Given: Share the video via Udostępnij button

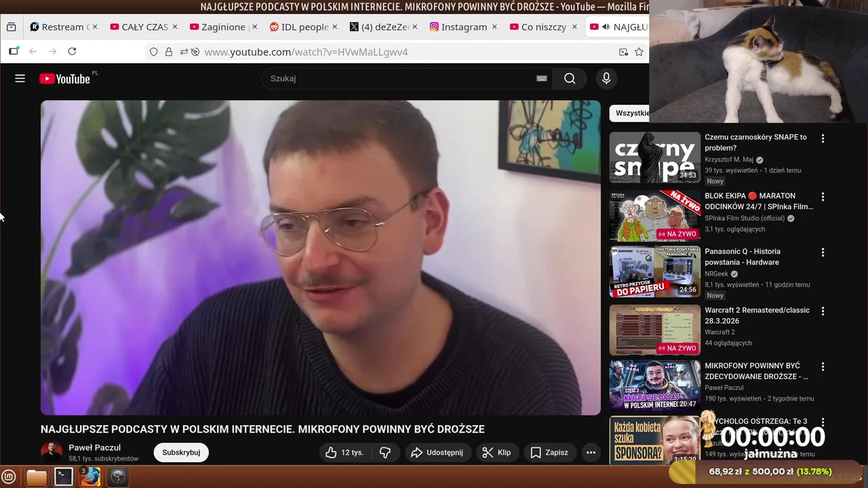Looking at the screenshot, I should 437,453.
